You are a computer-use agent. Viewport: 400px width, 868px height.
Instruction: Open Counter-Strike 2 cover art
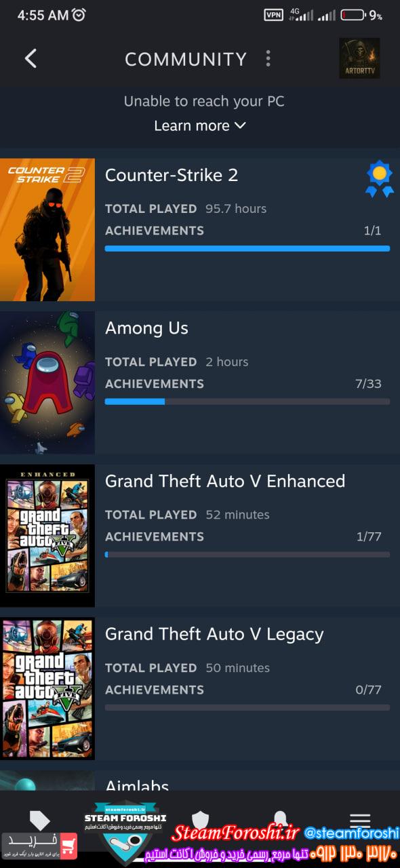coord(47,230)
